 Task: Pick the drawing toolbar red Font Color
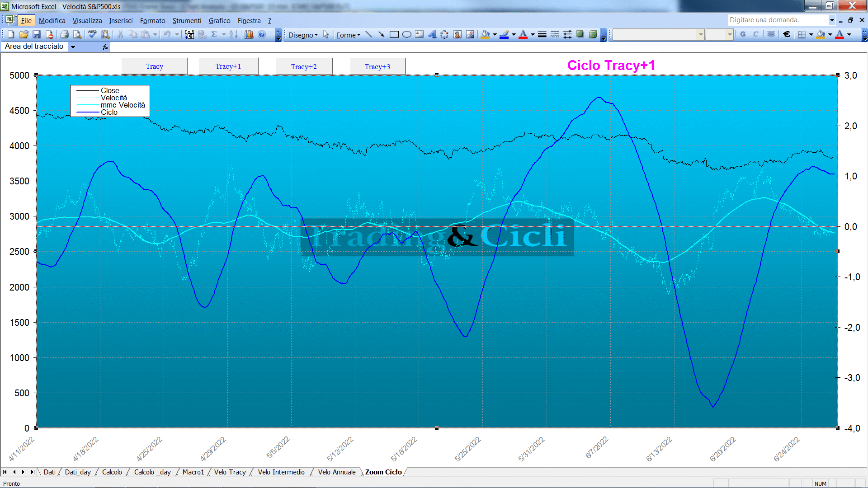click(523, 34)
